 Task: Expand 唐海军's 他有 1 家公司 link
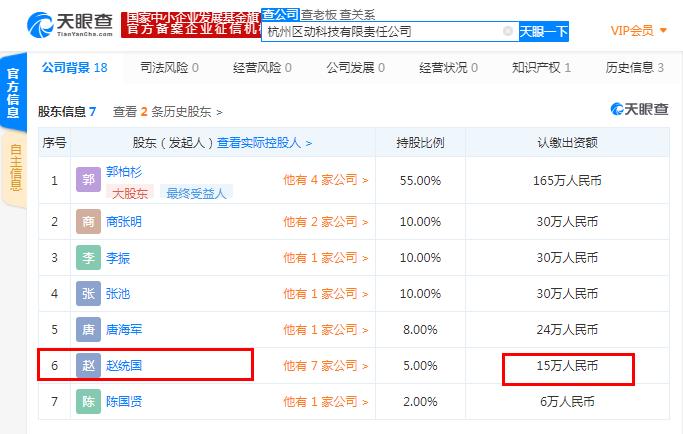[326, 329]
